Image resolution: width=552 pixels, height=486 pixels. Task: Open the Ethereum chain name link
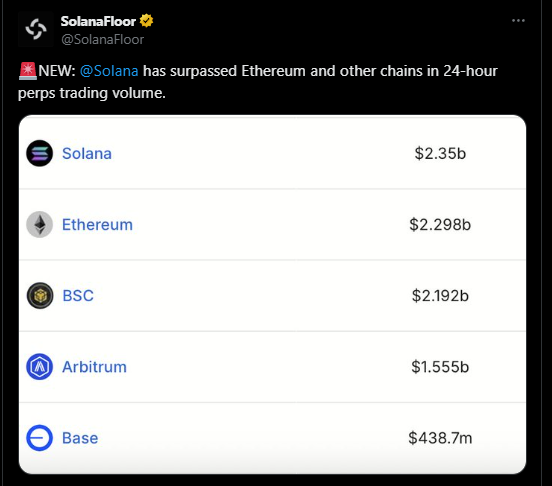point(98,225)
